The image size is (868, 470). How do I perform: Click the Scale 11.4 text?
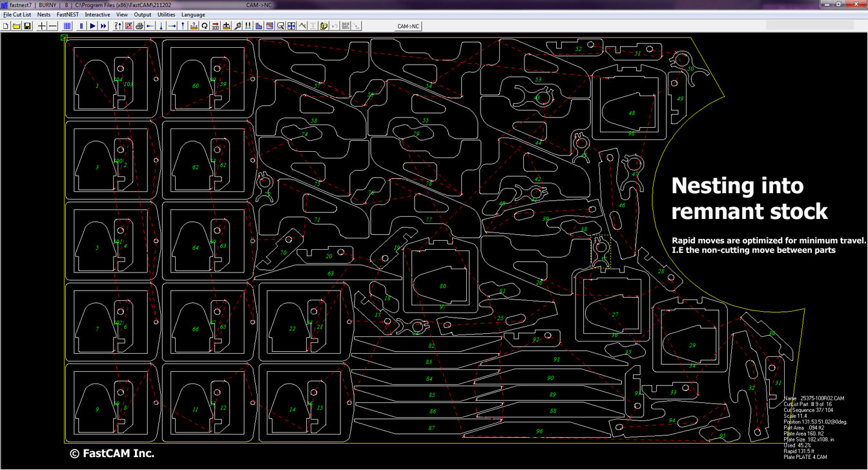click(x=796, y=416)
